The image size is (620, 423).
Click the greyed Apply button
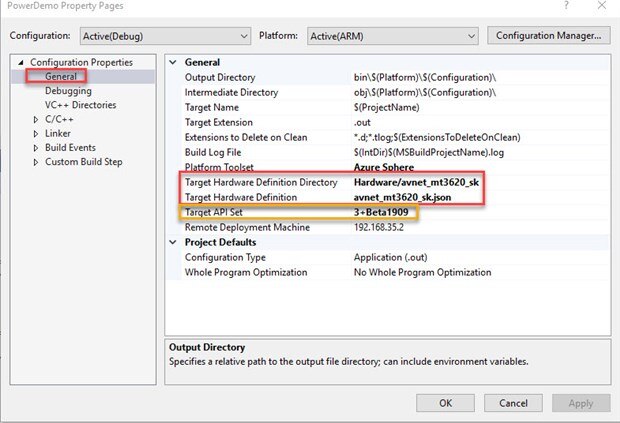pos(581,403)
